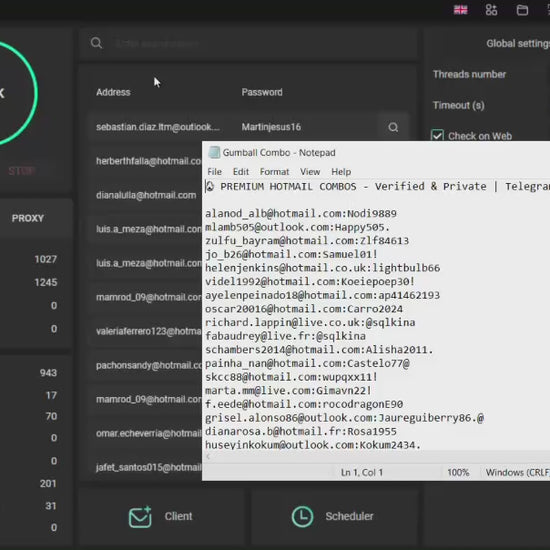Select the PROXY tab
Screen dimensions: 550x550
[28, 218]
